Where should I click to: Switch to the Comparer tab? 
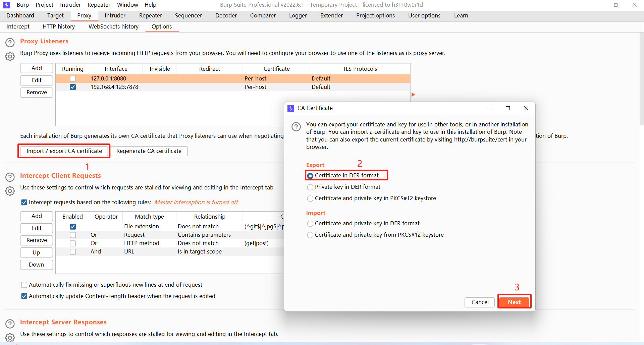click(x=263, y=15)
